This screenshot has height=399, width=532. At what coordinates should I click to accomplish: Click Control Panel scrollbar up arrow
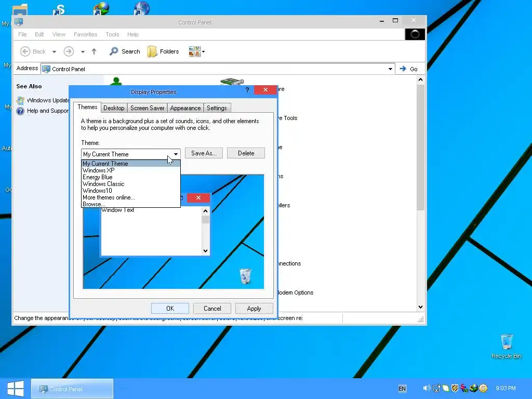click(x=420, y=79)
